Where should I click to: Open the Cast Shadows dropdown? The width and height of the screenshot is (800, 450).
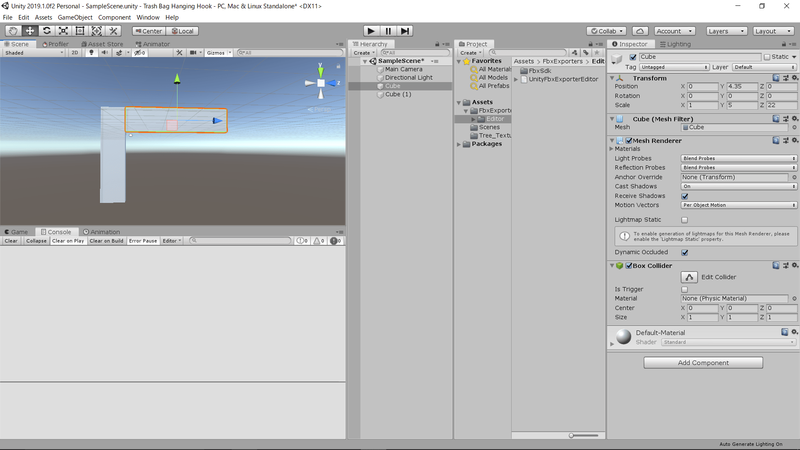click(738, 187)
